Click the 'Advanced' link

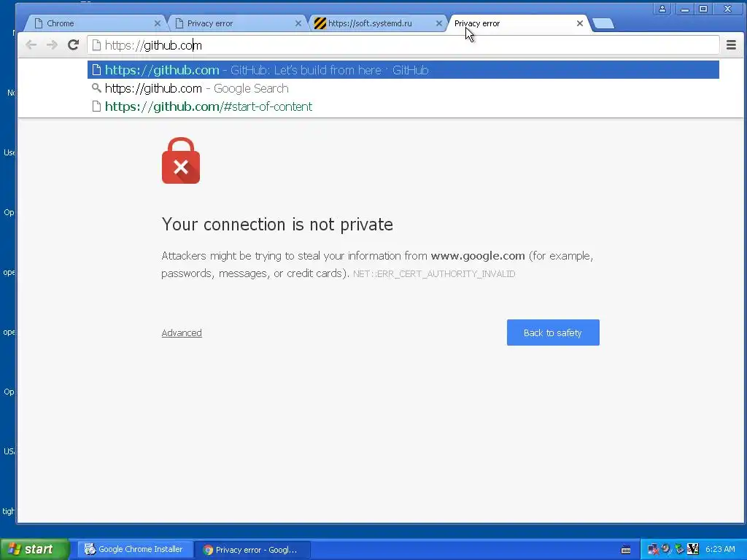182,332
